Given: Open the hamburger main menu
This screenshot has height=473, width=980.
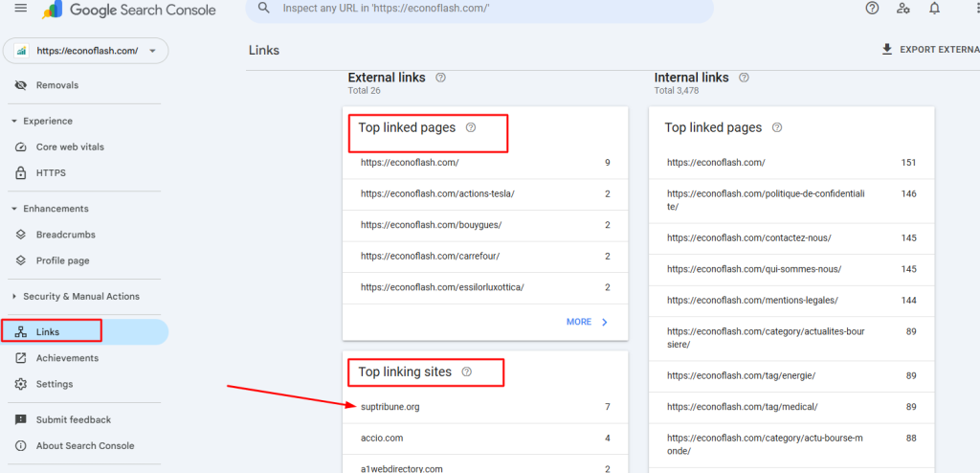Looking at the screenshot, I should coord(21,9).
